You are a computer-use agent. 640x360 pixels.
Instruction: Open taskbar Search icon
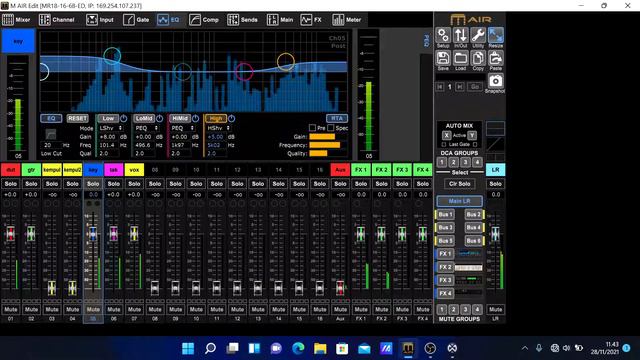[210, 348]
